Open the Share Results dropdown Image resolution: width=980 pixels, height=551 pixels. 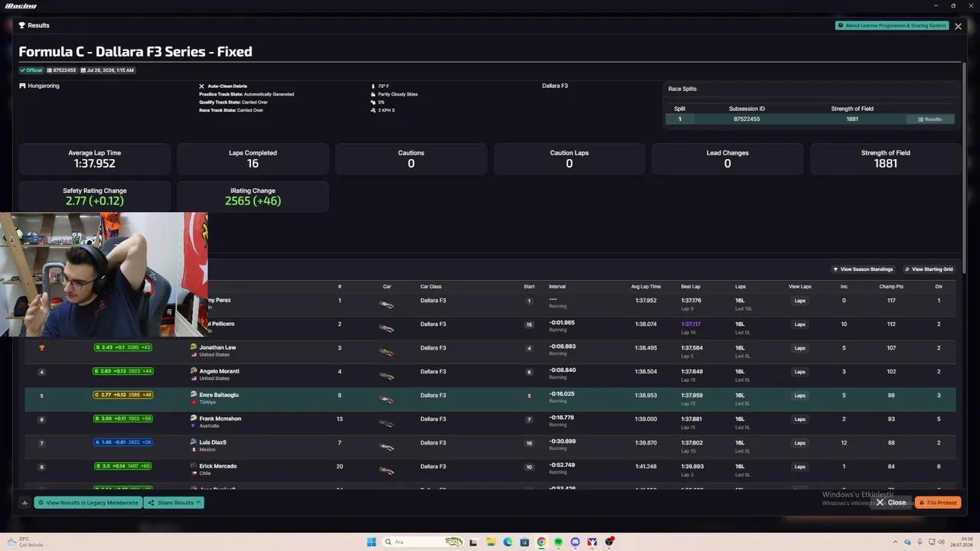[174, 503]
